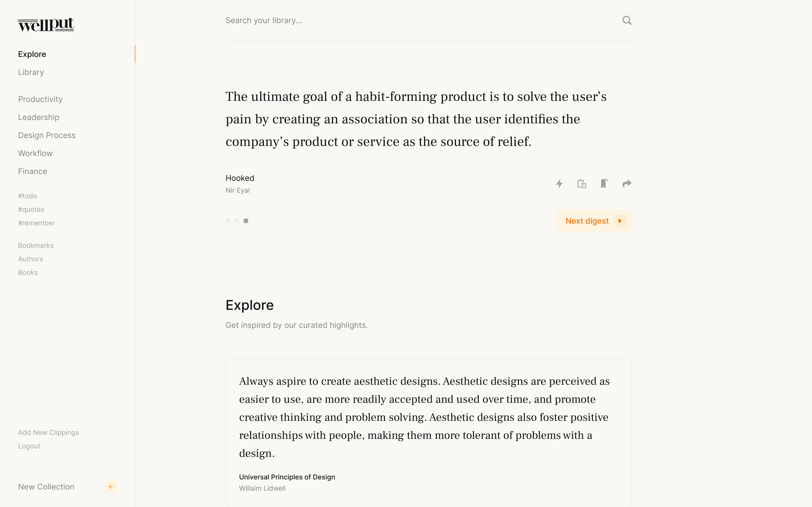Share the quote using the arrow icon
This screenshot has width=812, height=507.
(x=626, y=184)
